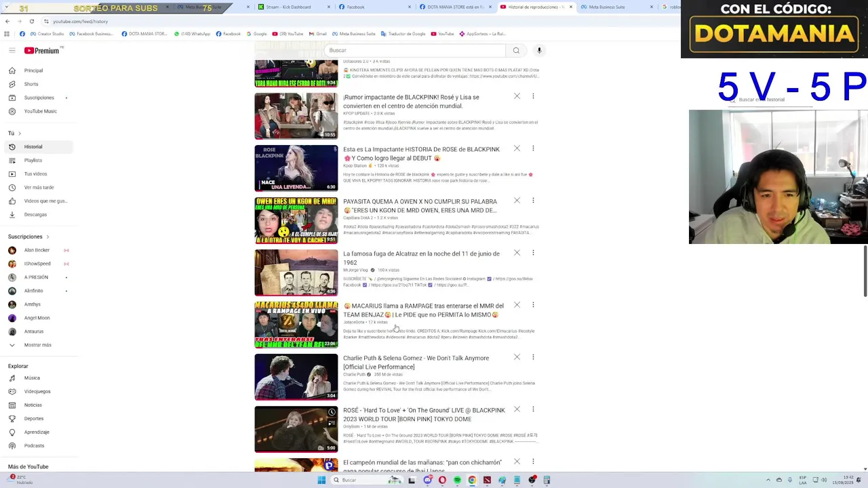Open Gmail bookmark
Viewport: 868px width, 488px height.
[318, 34]
